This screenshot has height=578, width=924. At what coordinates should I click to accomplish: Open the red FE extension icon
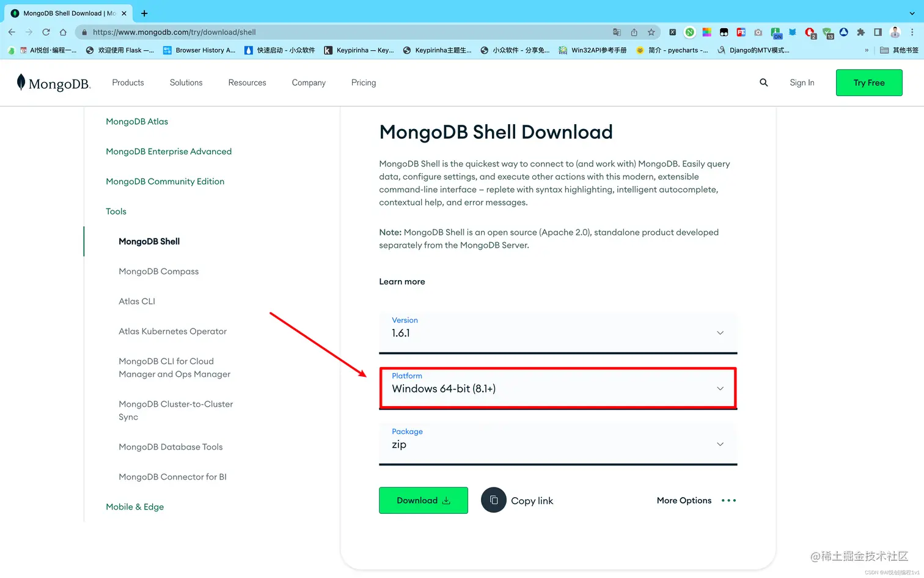(x=741, y=32)
